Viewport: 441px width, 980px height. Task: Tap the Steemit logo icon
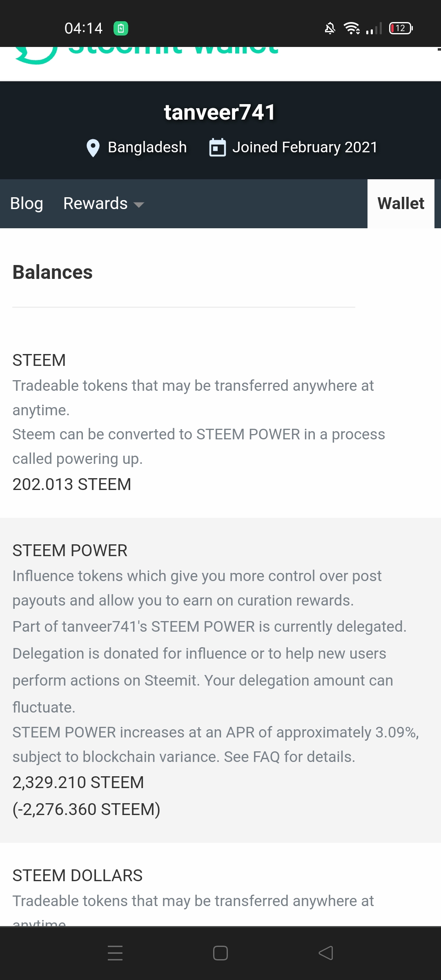pos(36,55)
